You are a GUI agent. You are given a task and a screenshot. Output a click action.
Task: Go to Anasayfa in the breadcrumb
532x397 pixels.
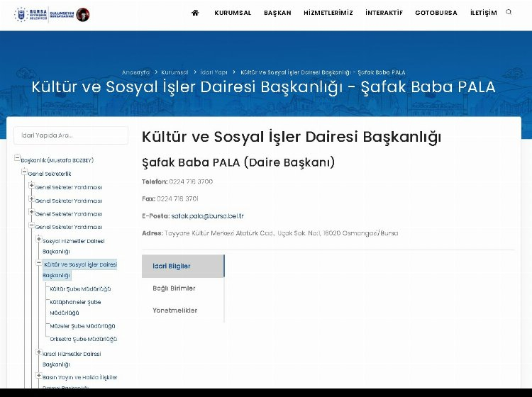[135, 72]
